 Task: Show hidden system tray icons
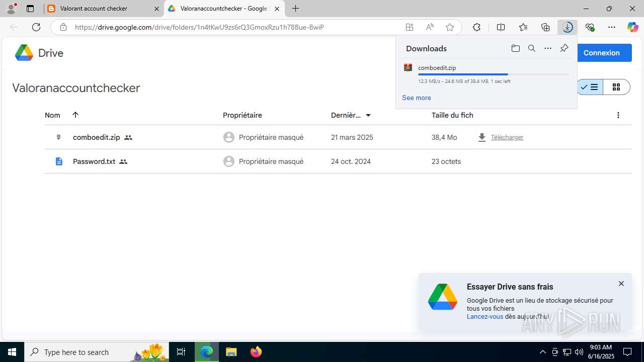[542, 352]
